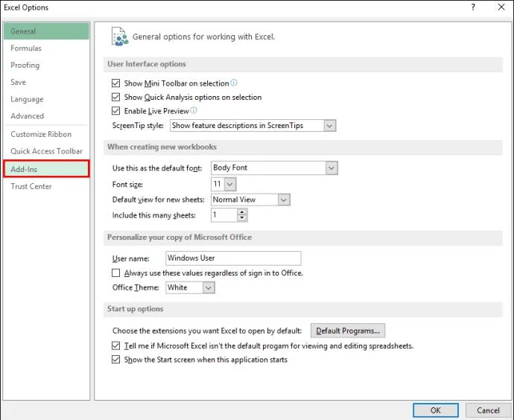Click the Font size value field

click(218, 184)
